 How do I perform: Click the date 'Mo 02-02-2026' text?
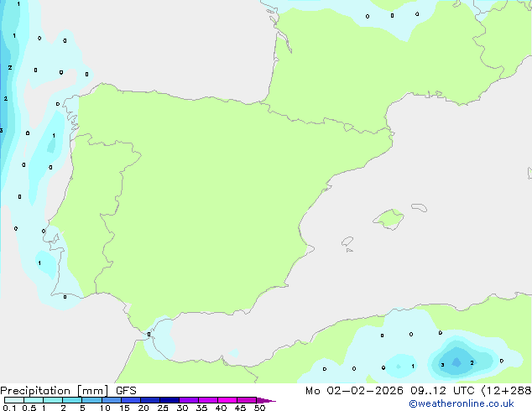[x=354, y=391]
